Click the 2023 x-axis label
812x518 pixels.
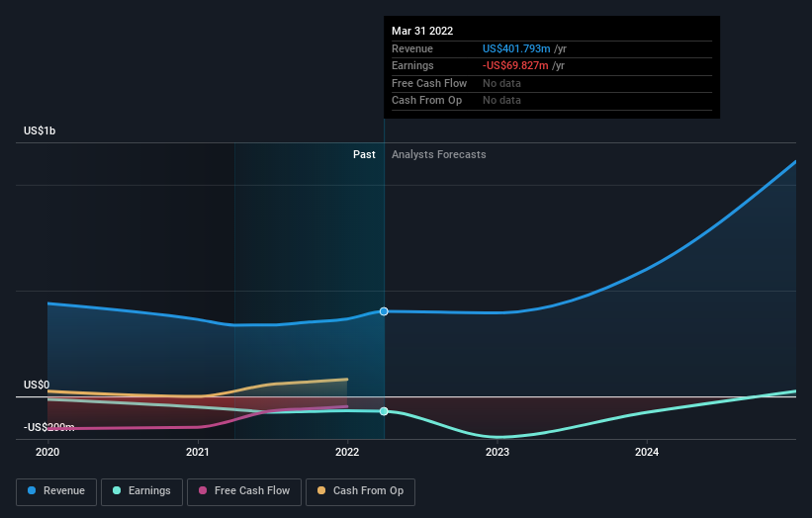pyautogui.click(x=497, y=453)
